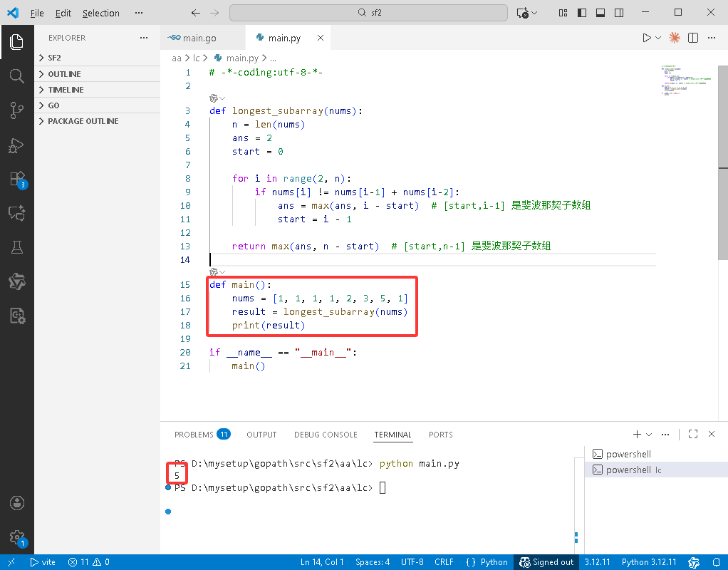Click the Signed out Copilot status item

tap(546, 562)
